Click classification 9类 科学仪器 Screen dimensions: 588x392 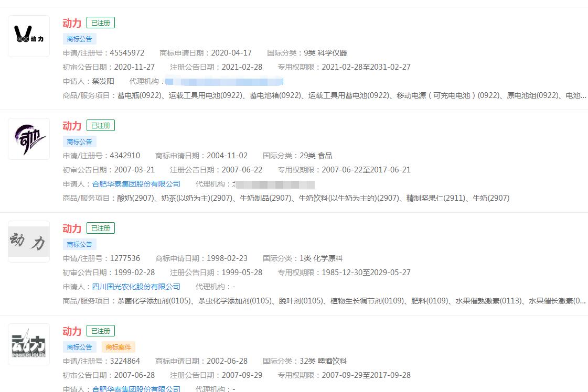tap(326, 53)
